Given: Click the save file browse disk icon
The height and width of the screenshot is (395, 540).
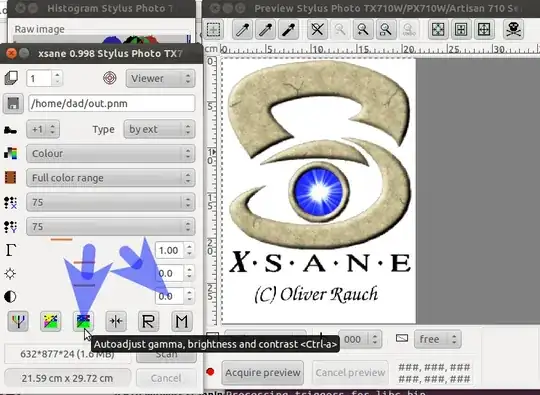Looking at the screenshot, I should [13, 104].
